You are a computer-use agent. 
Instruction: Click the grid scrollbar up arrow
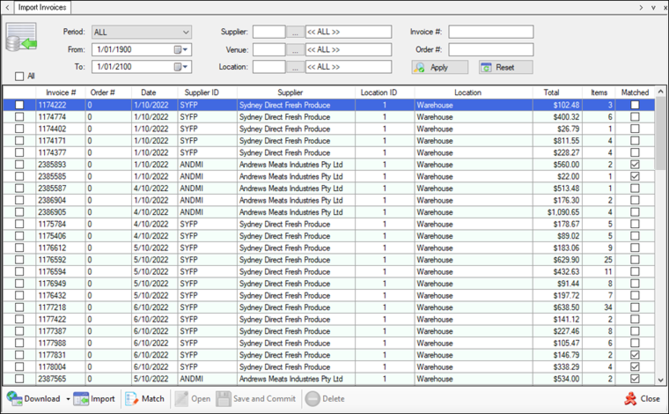point(660,91)
